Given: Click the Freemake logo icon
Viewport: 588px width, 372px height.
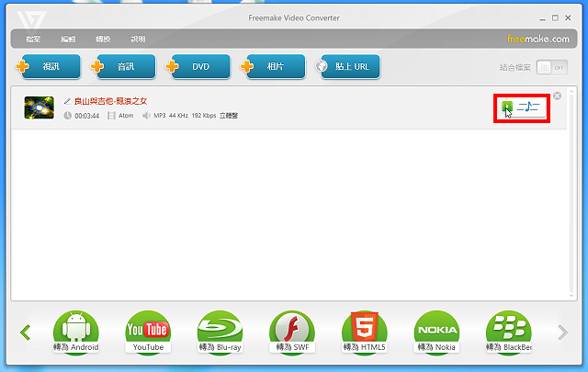Looking at the screenshot, I should pyautogui.click(x=31, y=20).
